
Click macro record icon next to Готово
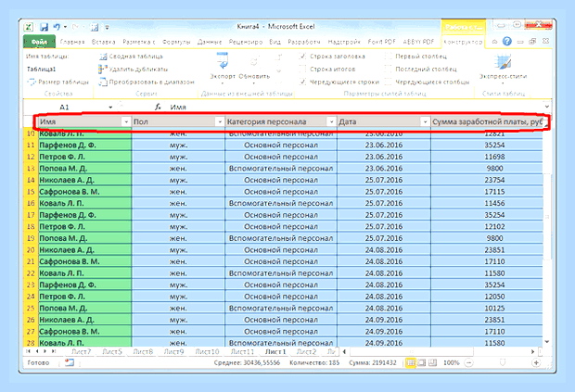coord(70,362)
